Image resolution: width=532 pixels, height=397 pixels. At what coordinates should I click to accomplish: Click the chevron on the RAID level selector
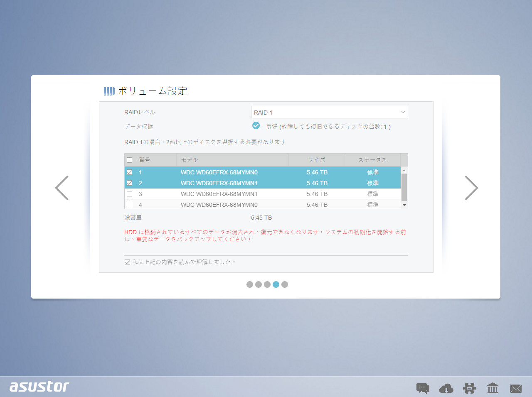[402, 112]
